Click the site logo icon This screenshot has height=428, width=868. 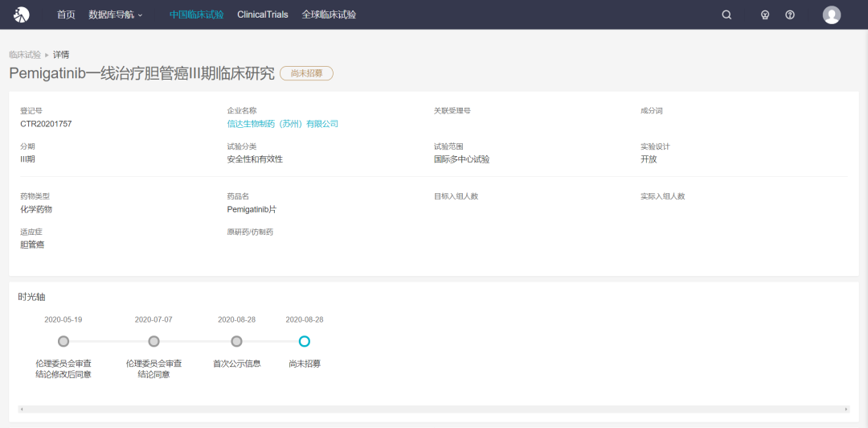pos(22,15)
